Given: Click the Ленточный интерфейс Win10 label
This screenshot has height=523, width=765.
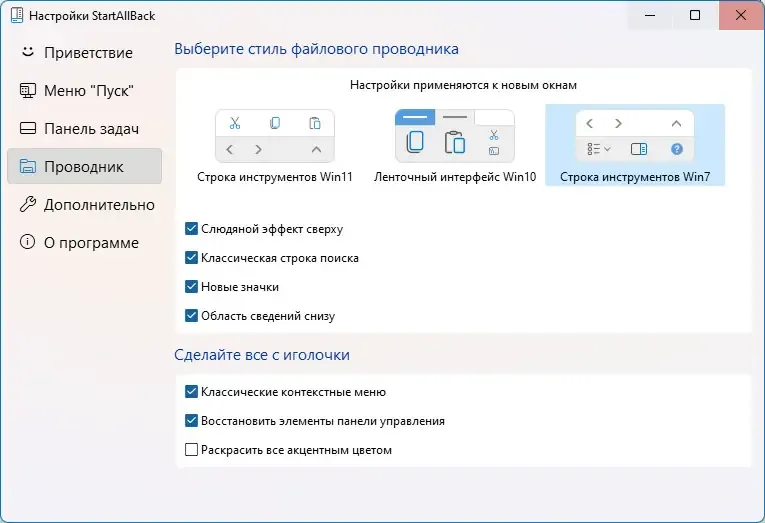Looking at the screenshot, I should pos(455,177).
